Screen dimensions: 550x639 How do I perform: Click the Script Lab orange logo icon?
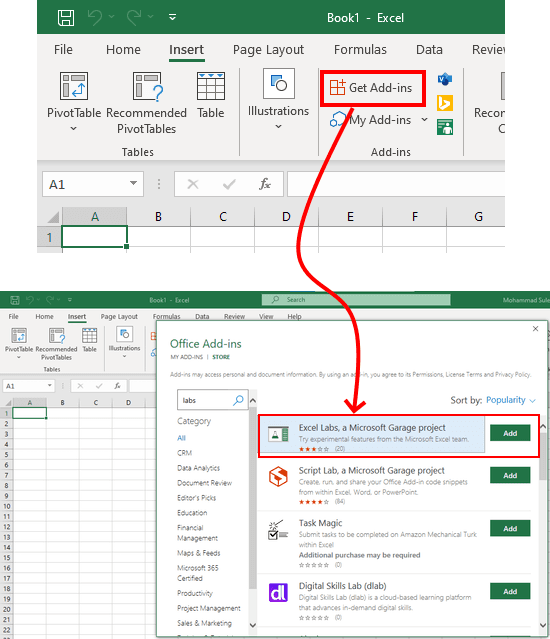pos(278,476)
